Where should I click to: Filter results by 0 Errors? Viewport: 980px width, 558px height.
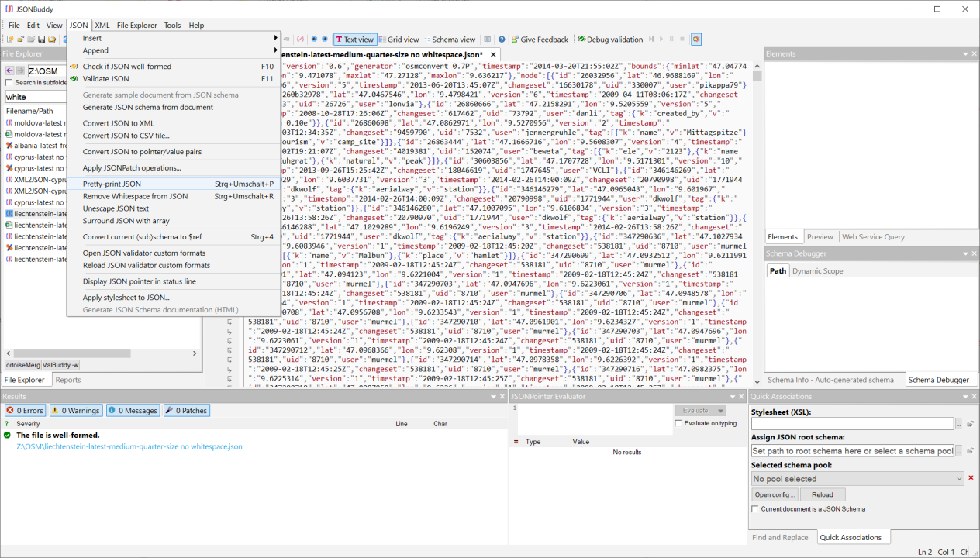25,411
